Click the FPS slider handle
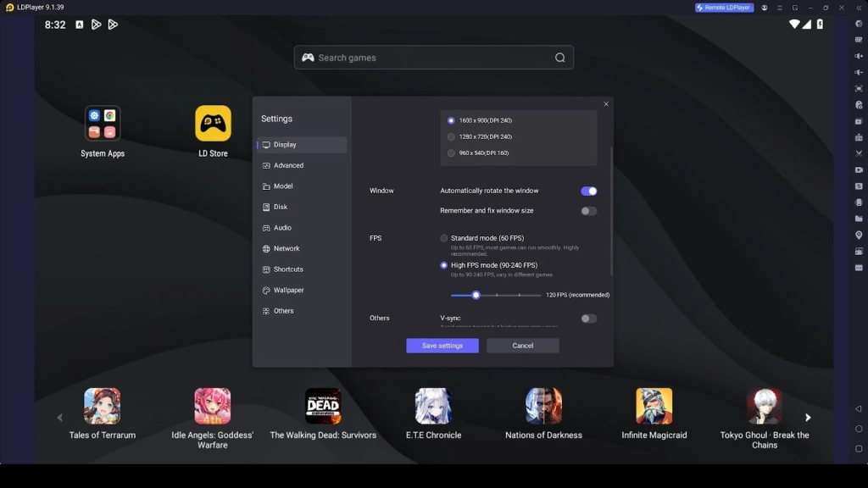 pyautogui.click(x=476, y=295)
